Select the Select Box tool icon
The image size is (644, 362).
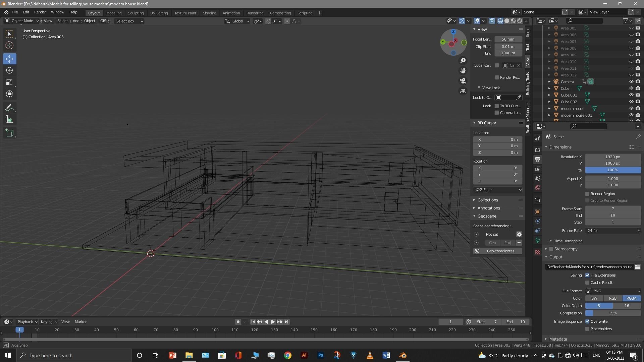tap(9, 34)
